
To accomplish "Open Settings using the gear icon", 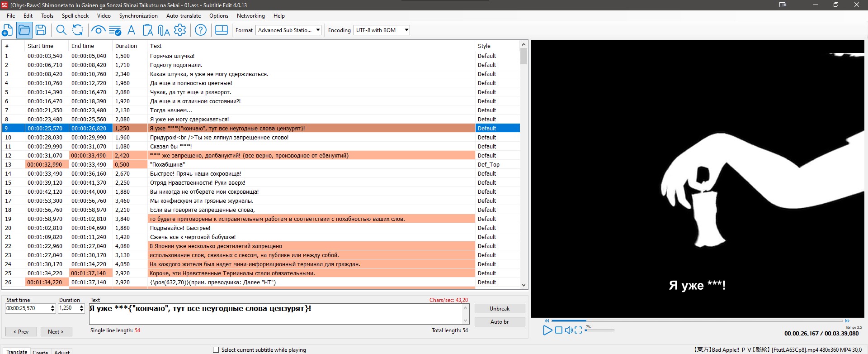I will point(180,30).
